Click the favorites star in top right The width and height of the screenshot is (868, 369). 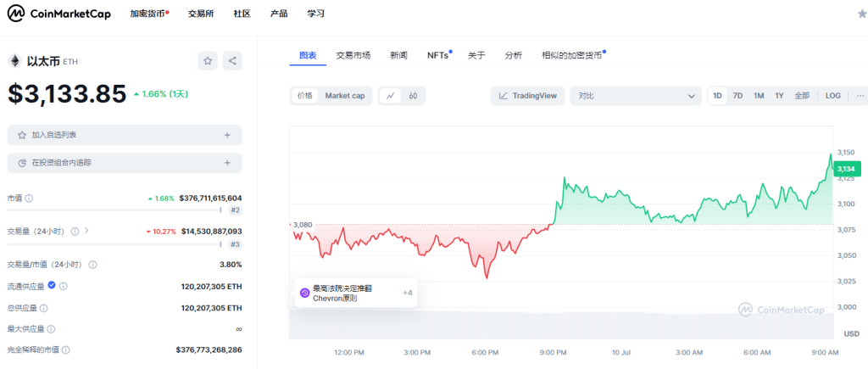point(861,14)
